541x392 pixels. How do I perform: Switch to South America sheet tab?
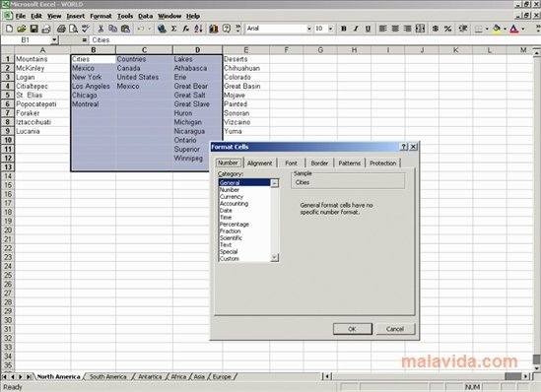click(x=108, y=377)
